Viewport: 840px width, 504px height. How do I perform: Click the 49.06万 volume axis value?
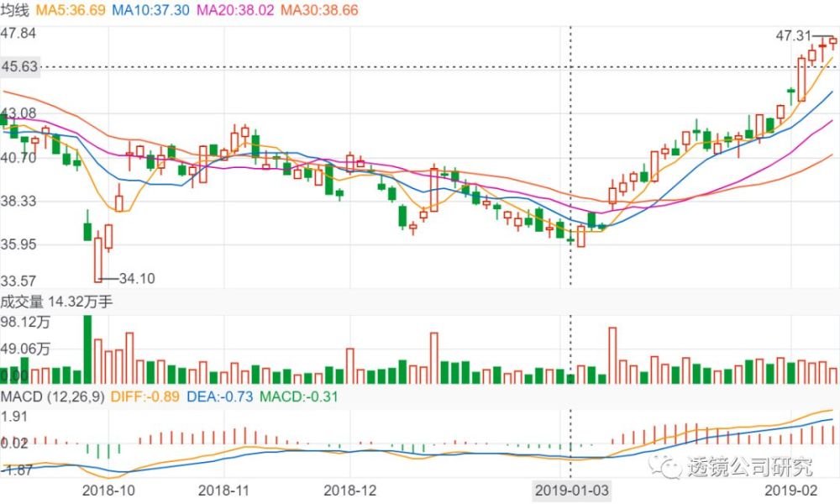click(x=25, y=349)
